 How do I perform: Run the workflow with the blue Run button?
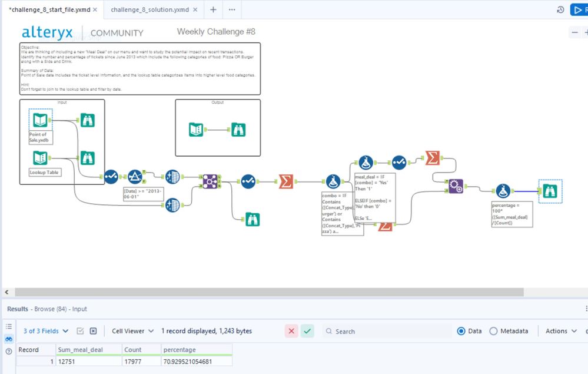pyautogui.click(x=579, y=10)
